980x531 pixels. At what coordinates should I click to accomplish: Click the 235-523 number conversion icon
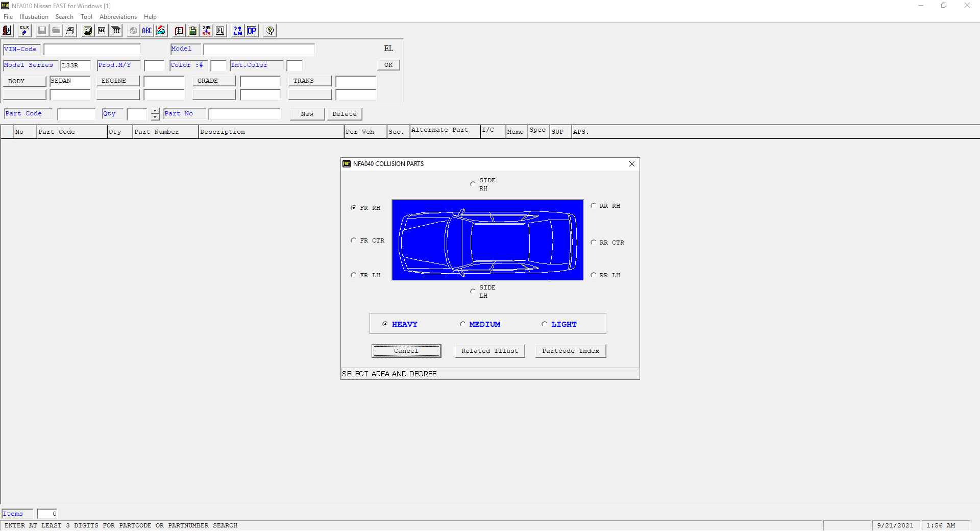click(x=206, y=31)
